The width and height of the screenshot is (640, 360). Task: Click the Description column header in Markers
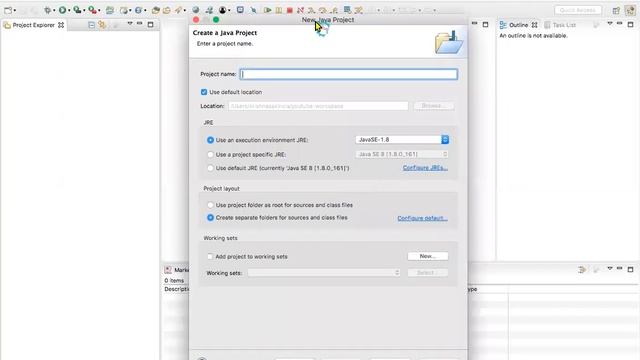pyautogui.click(x=176, y=289)
